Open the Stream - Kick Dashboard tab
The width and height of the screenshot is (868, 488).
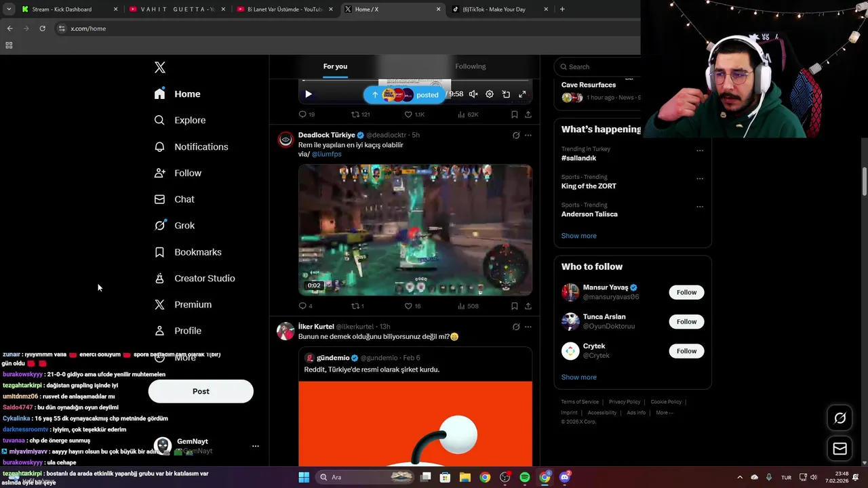[x=68, y=9]
